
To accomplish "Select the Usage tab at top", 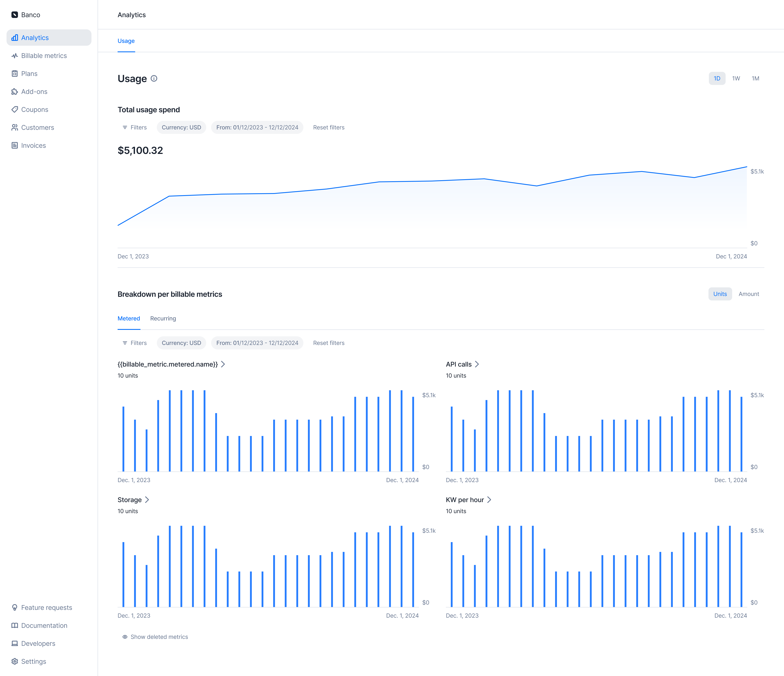I will [x=126, y=41].
